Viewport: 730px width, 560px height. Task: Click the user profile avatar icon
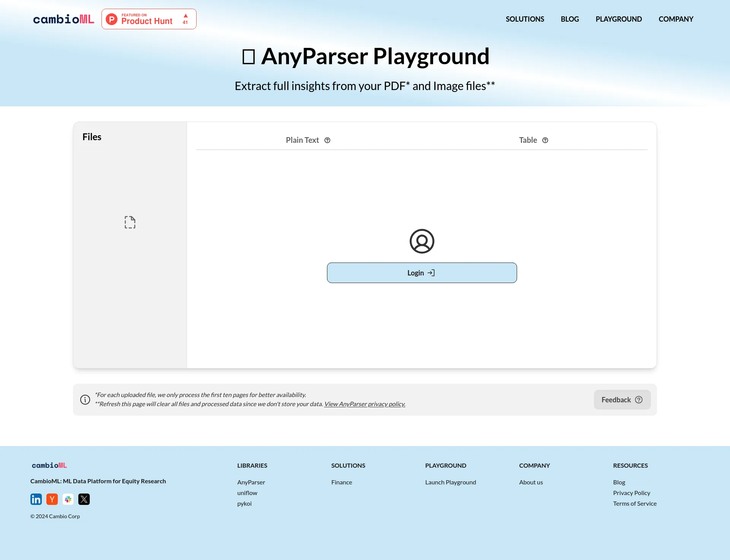click(422, 241)
